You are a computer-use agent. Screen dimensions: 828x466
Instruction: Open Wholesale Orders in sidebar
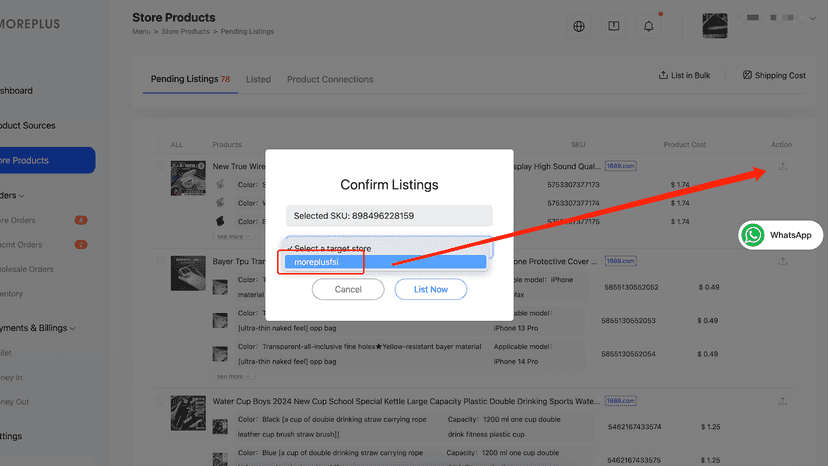pos(26,269)
